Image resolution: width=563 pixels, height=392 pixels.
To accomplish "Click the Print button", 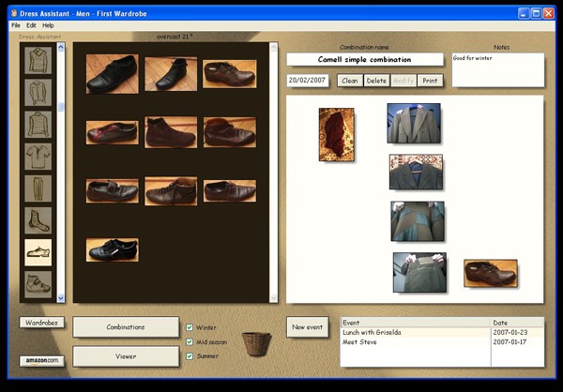I will pyautogui.click(x=430, y=81).
